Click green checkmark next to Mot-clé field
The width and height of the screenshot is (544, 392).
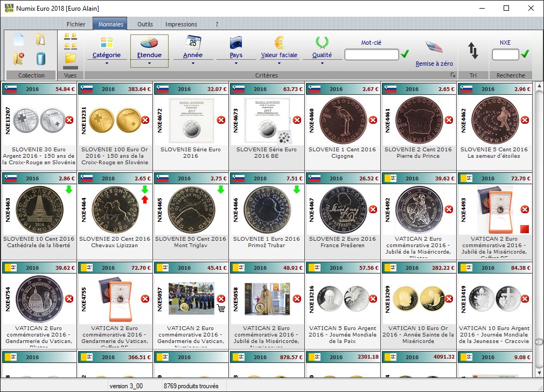tap(405, 54)
